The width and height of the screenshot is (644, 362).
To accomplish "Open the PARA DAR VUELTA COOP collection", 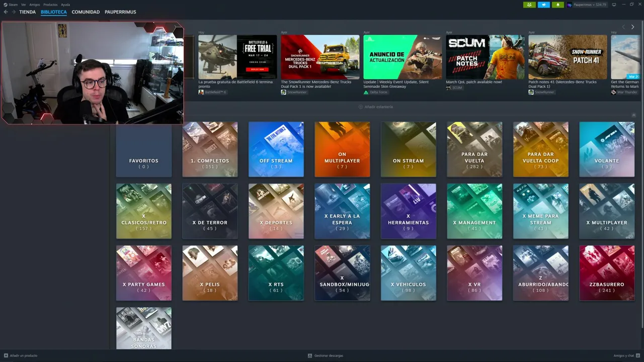I will (x=541, y=149).
